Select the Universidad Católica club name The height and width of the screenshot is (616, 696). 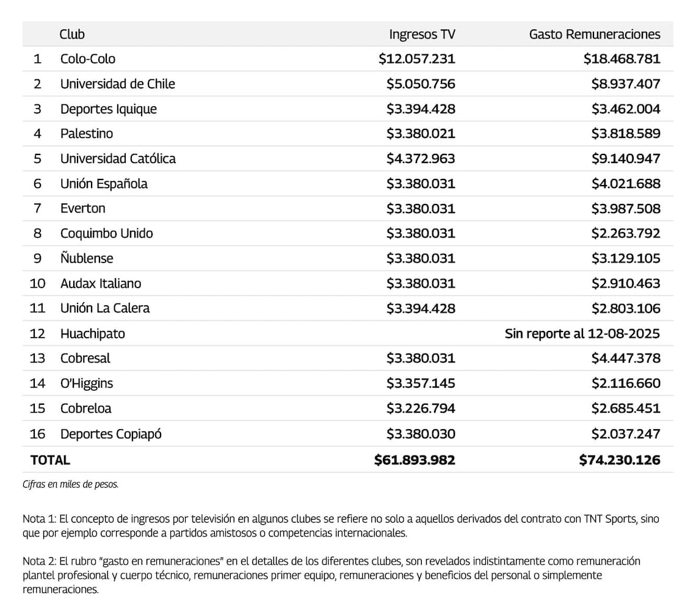point(118,159)
